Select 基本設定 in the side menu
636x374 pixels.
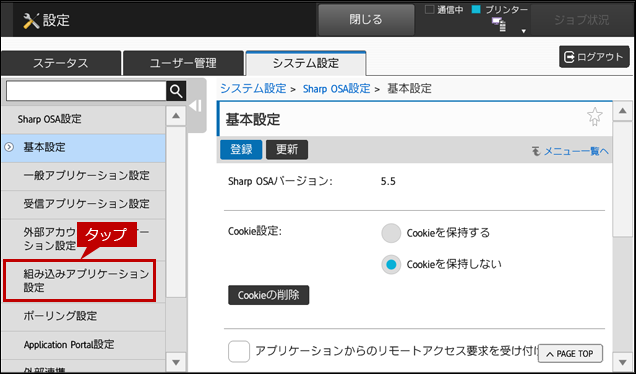click(x=83, y=148)
